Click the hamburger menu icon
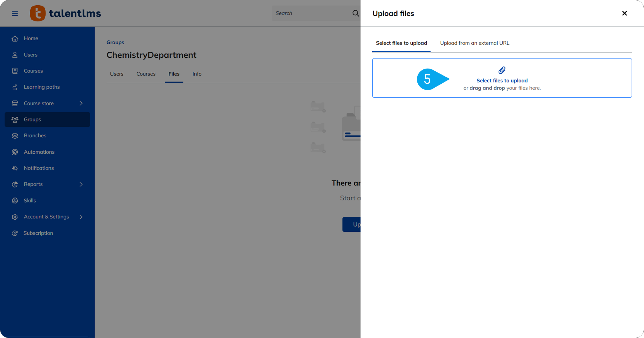This screenshot has width=644, height=338. 15,13
